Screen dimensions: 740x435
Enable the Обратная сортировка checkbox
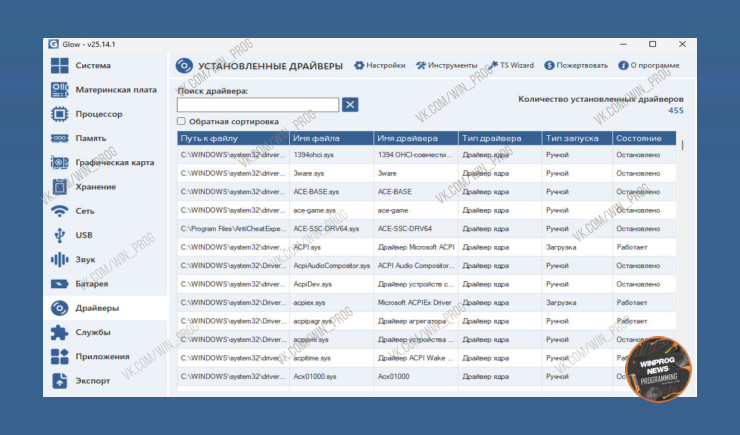pyautogui.click(x=181, y=121)
